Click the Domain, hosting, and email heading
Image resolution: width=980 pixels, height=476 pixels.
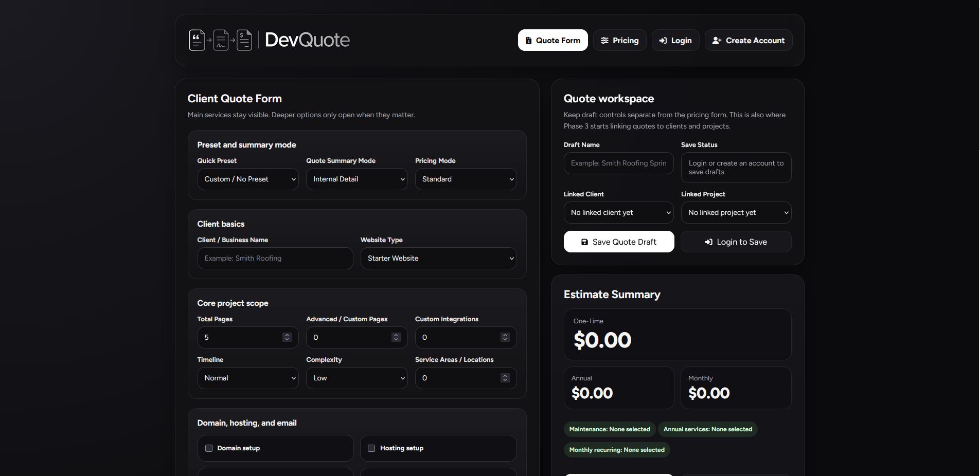click(247, 423)
